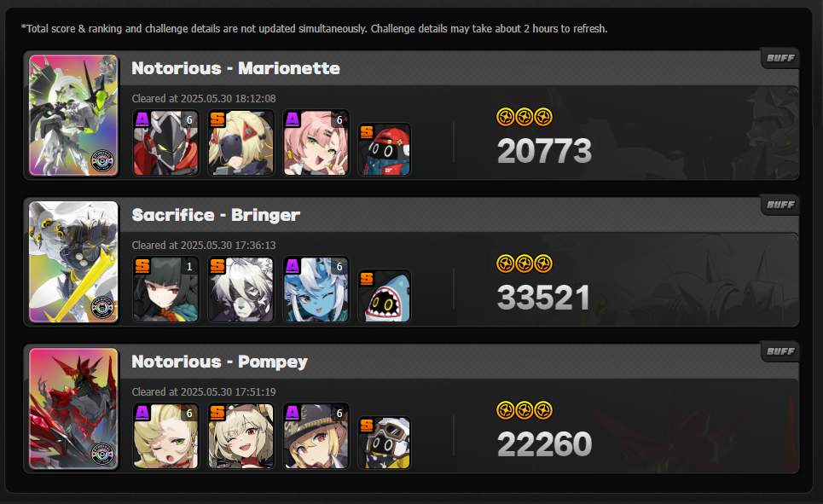Open BUFF for Sacrifice - Bringer

click(780, 205)
